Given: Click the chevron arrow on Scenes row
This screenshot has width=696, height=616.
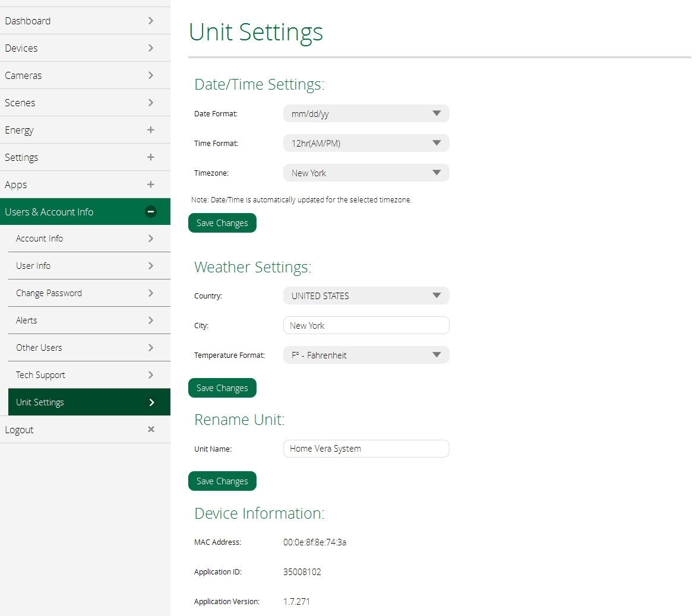Looking at the screenshot, I should pyautogui.click(x=151, y=103).
